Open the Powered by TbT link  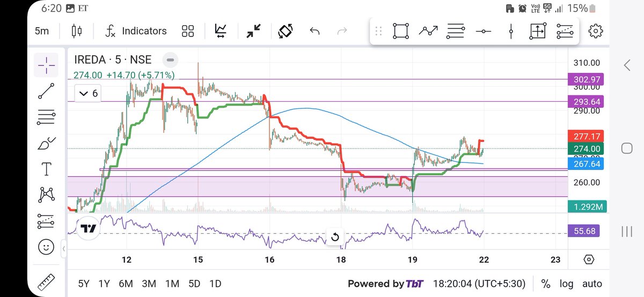click(x=385, y=284)
